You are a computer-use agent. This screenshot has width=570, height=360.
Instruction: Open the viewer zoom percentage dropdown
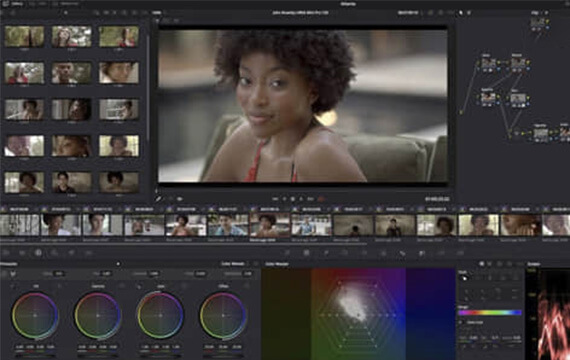click(158, 13)
